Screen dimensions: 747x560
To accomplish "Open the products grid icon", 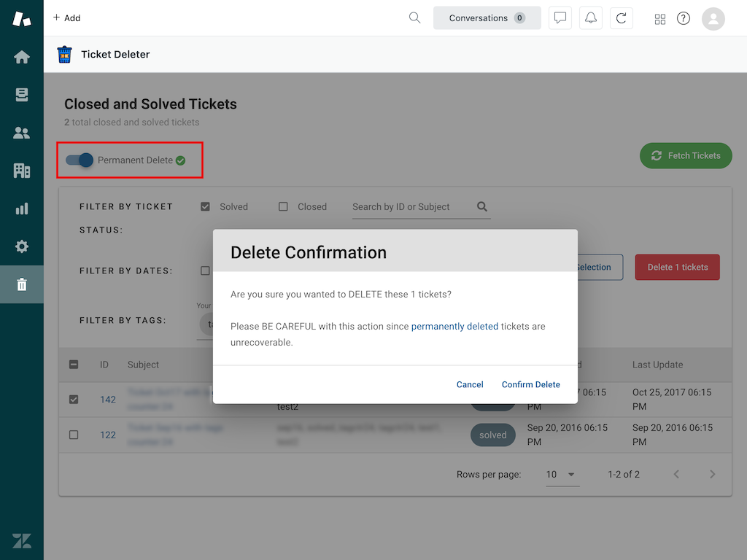I will pos(659,18).
